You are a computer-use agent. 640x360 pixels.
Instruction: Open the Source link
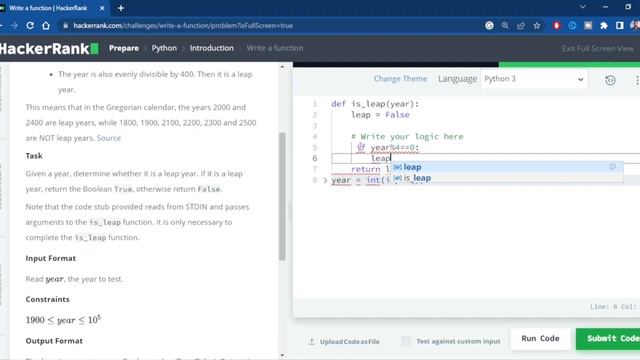coord(109,138)
